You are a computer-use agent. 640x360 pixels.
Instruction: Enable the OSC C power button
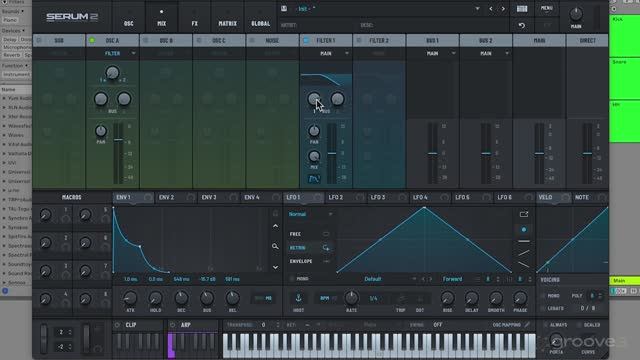pyautogui.click(x=199, y=40)
